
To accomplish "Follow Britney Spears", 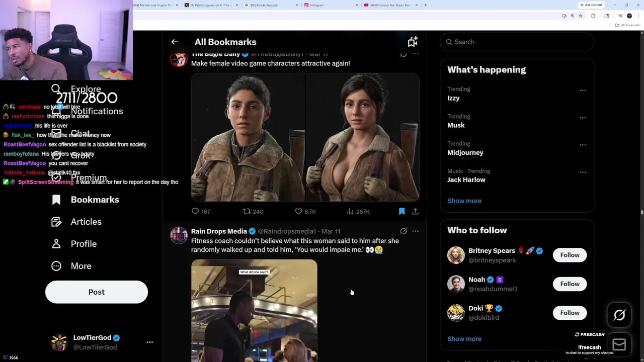I will (x=570, y=255).
